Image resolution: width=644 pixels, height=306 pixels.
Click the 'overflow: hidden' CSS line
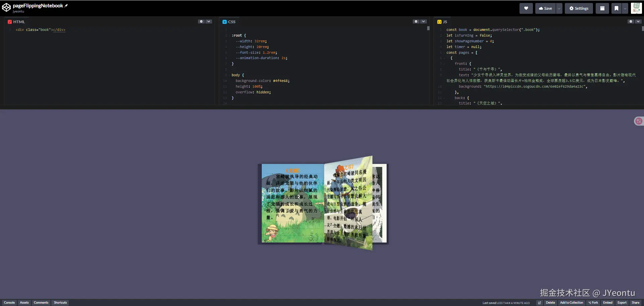point(253,92)
